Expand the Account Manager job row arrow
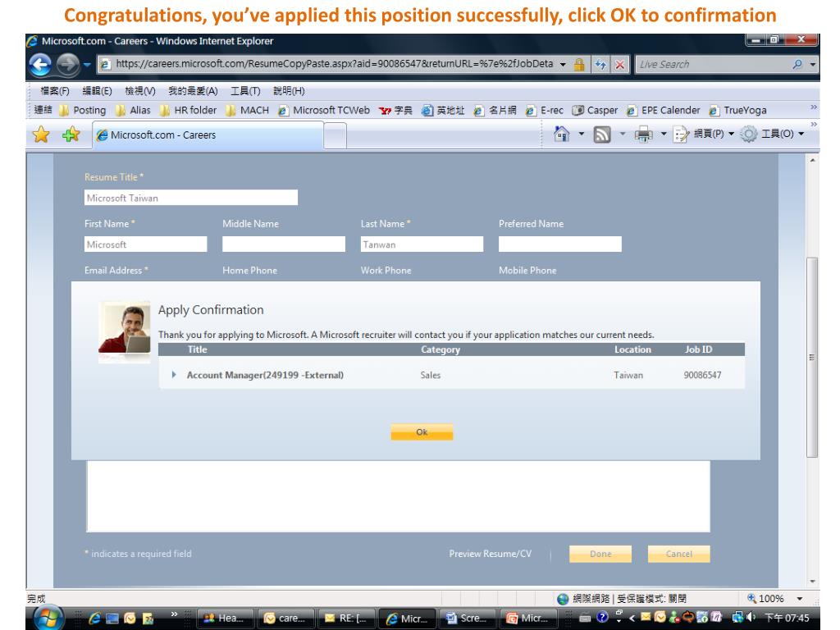 point(174,375)
